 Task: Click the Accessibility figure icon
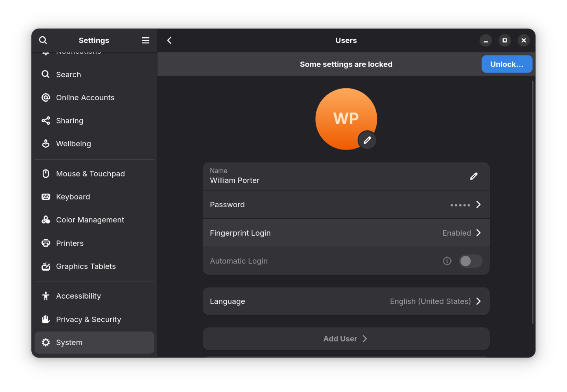[46, 296]
